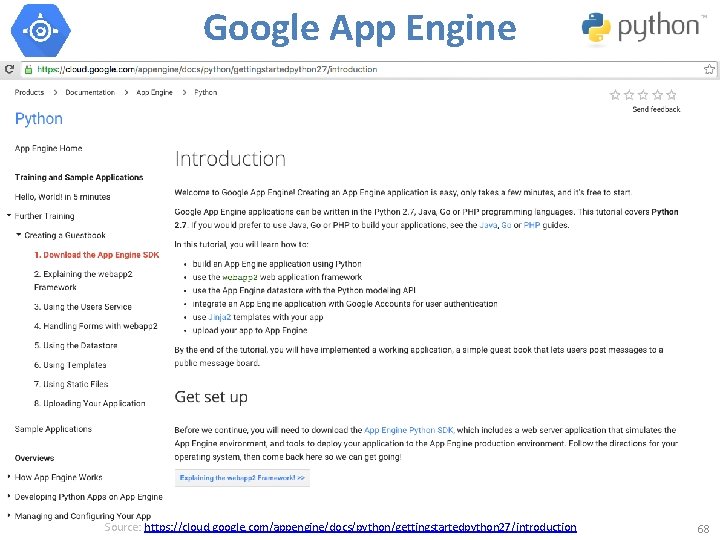Open App Engine Python SDK download link
The height and width of the screenshot is (540, 720).
pyautogui.click(x=409, y=430)
